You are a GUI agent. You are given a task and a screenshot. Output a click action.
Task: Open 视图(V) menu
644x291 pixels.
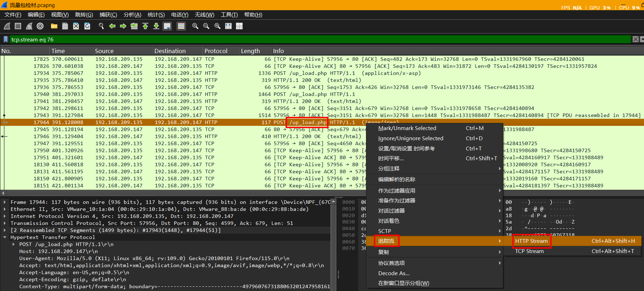pos(60,15)
